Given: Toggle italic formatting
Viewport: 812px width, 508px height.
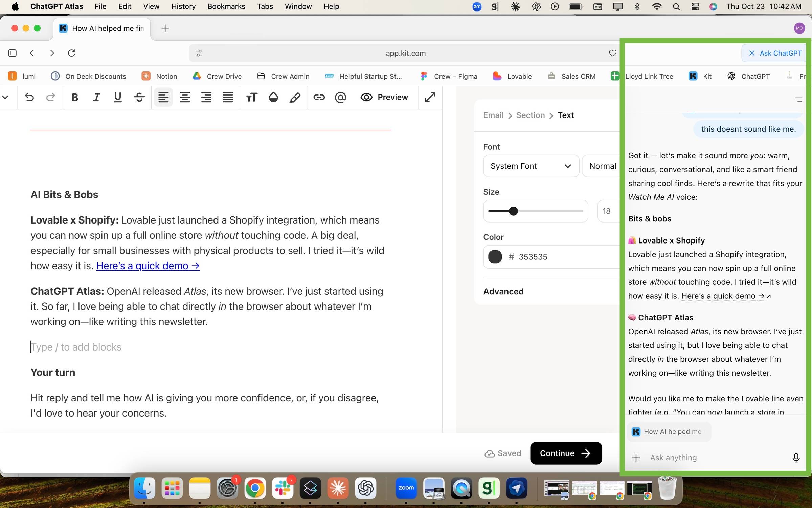Looking at the screenshot, I should point(96,98).
